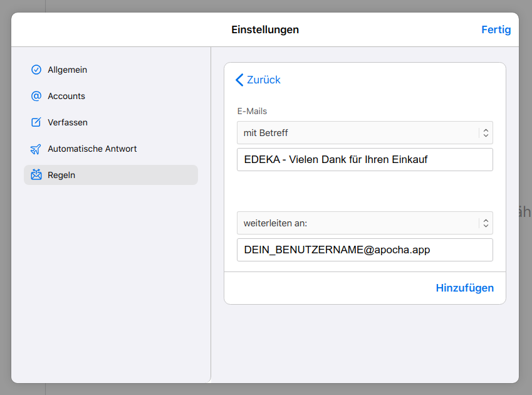Click the forwarding email address field
Image resolution: width=532 pixels, height=395 pixels.
pos(365,250)
